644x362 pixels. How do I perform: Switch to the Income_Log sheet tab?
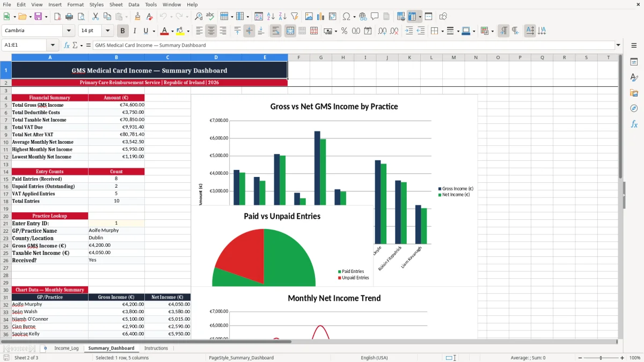coord(67,348)
